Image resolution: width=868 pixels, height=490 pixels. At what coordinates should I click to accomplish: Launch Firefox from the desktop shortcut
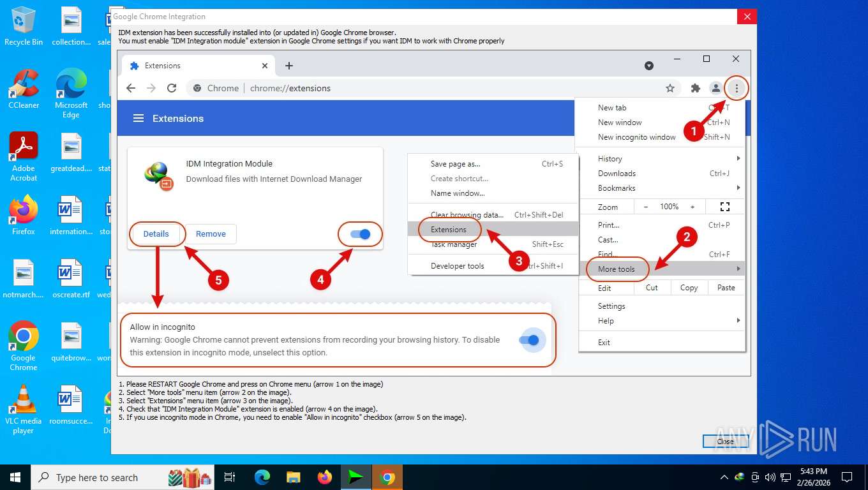pyautogui.click(x=24, y=216)
